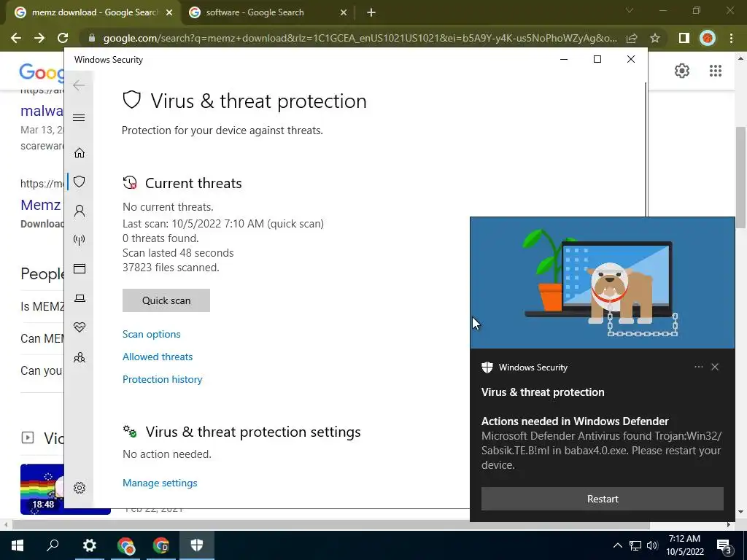
Task: Open Google search settings gear
Action: pos(682,71)
